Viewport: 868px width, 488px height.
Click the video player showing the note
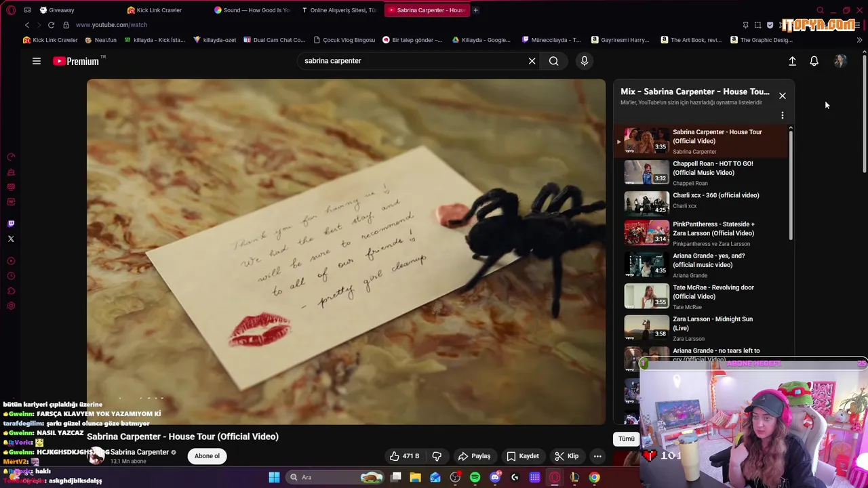click(x=346, y=251)
